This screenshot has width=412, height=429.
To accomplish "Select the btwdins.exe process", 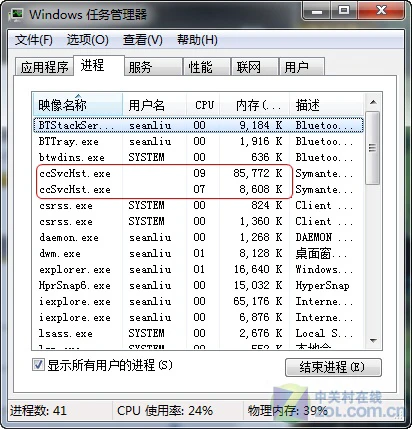I will coord(198,157).
